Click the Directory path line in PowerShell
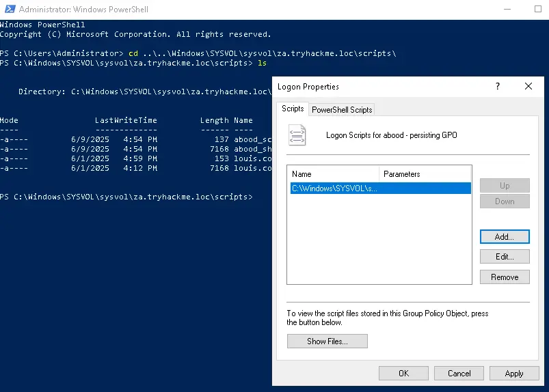This screenshot has height=392, width=549. click(145, 92)
